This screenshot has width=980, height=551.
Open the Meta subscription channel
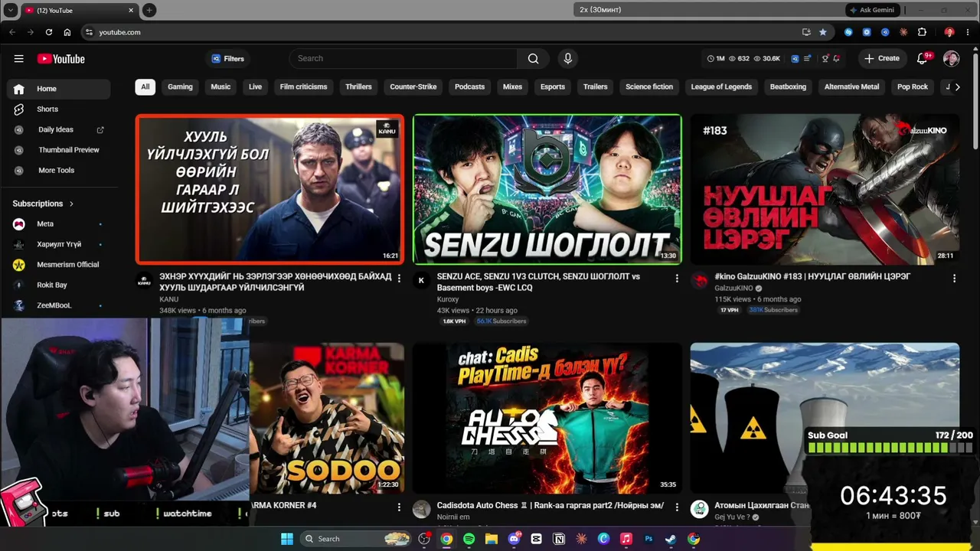[58, 224]
